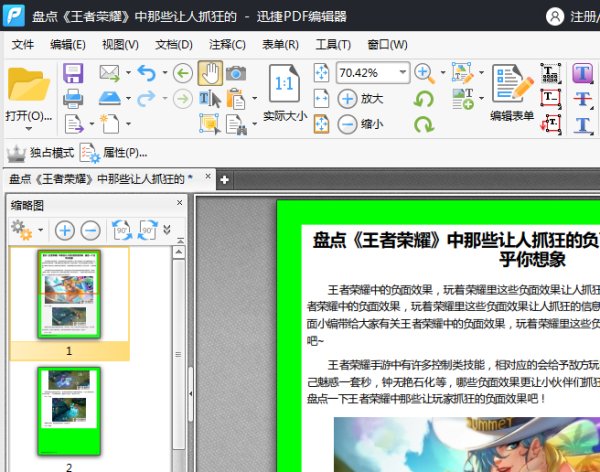600x472 pixels.
Task: Close the 缩略图 thumbnail panel
Action: (179, 203)
